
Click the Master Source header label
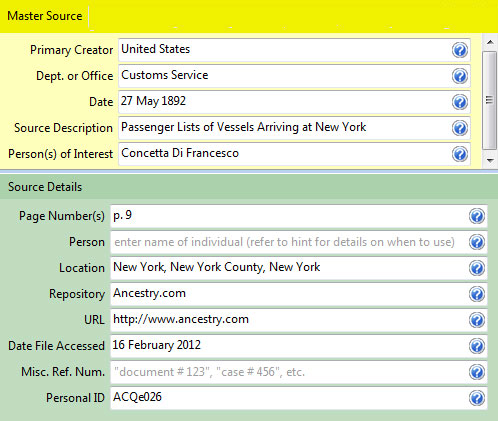coord(45,16)
